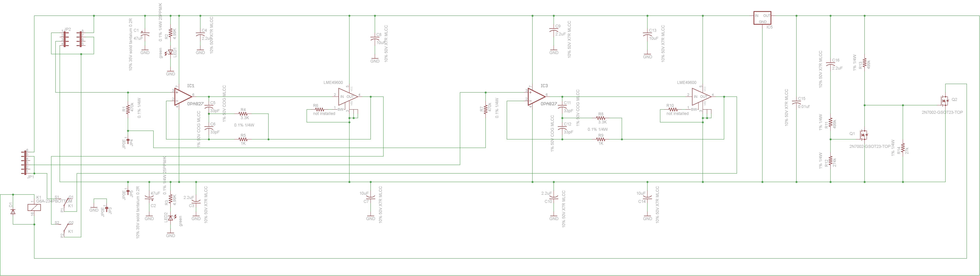Click capacitor C10 2.2uF symbol
Viewport: 980px width, 276px height.
554,198
